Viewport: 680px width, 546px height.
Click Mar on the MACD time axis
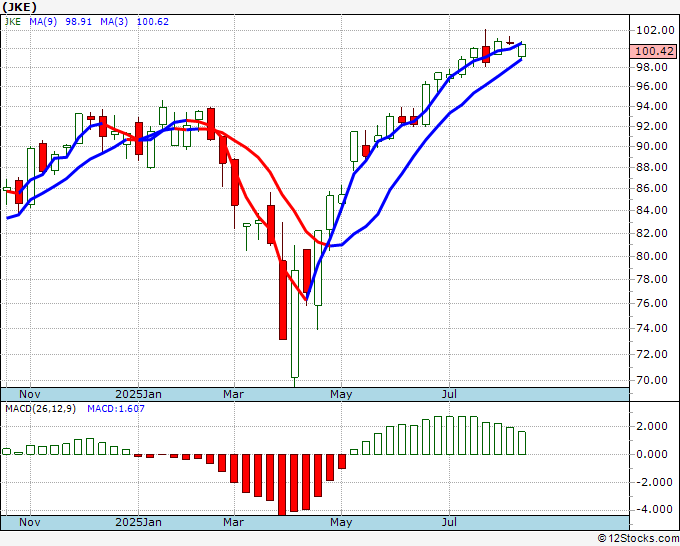[233, 522]
